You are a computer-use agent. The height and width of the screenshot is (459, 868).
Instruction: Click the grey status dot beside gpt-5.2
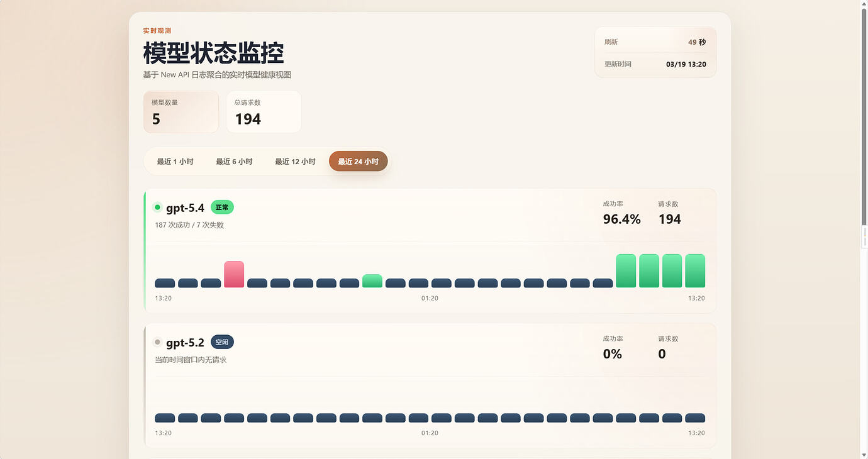pyautogui.click(x=157, y=342)
